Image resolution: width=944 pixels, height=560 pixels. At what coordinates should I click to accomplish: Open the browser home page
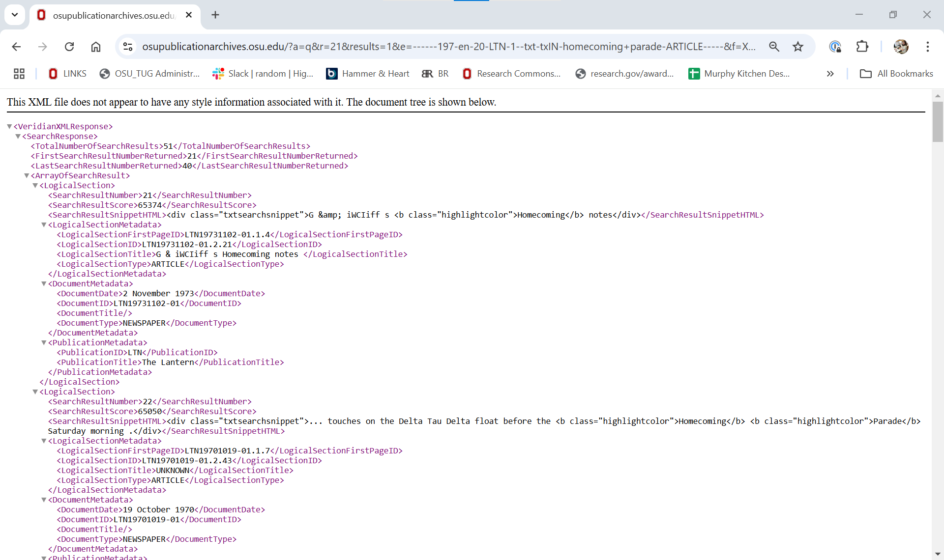tap(96, 47)
